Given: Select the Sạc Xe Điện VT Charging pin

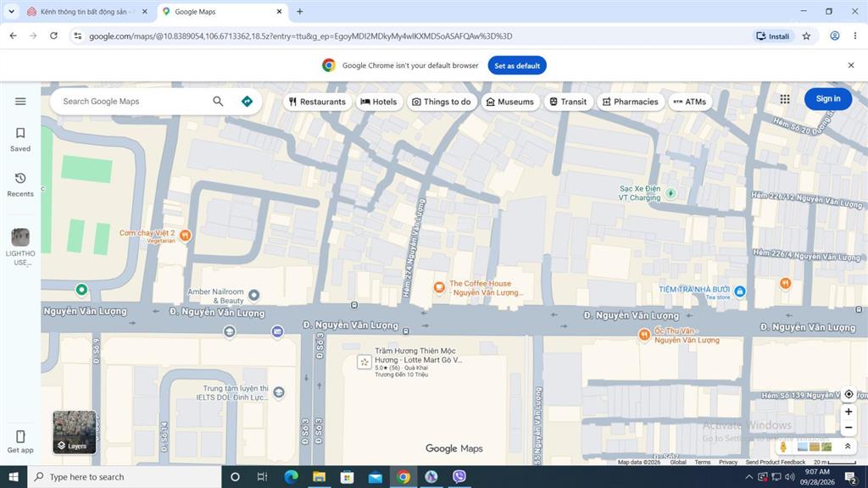Looking at the screenshot, I should point(671,193).
